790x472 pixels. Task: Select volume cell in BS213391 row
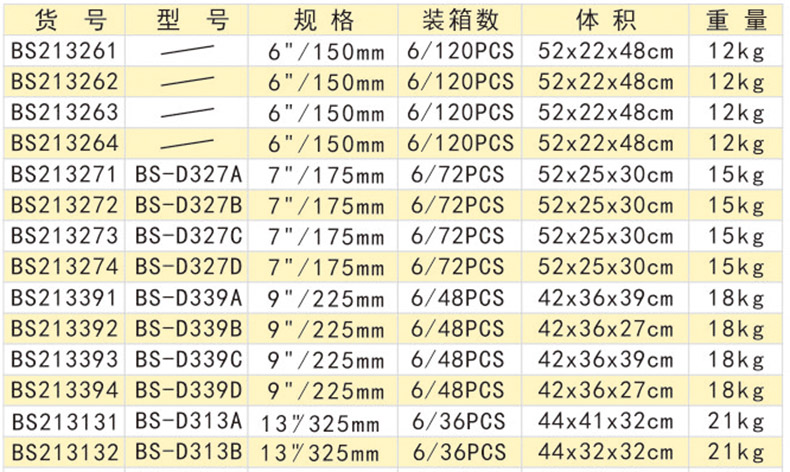(x=604, y=298)
